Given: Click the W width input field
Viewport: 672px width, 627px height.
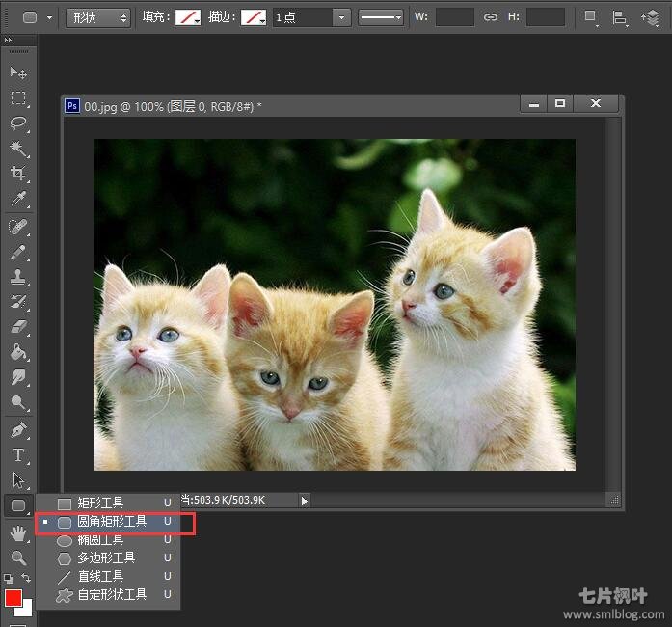Looking at the screenshot, I should click(x=454, y=17).
